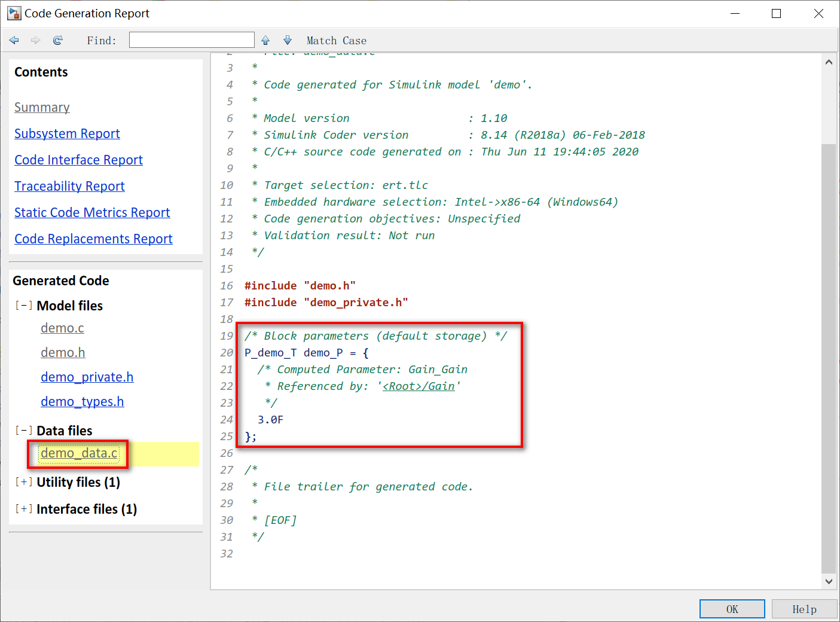Collapse the Model files section
The width and height of the screenshot is (840, 622).
pyautogui.click(x=23, y=305)
